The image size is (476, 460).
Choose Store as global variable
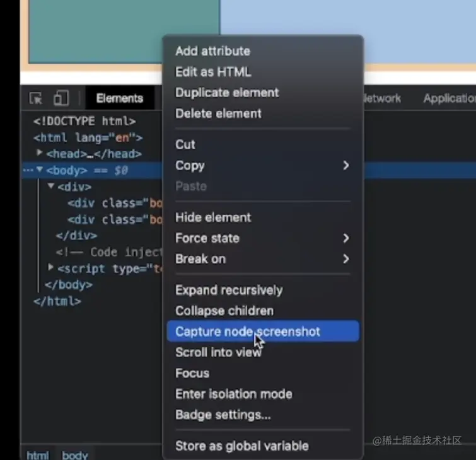pyautogui.click(x=242, y=446)
